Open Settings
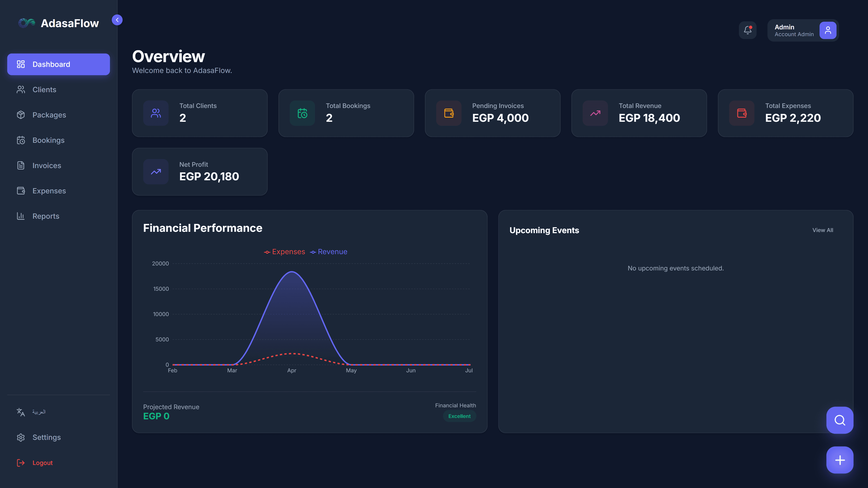Screen dimensions: 868x488 (59, 437)
